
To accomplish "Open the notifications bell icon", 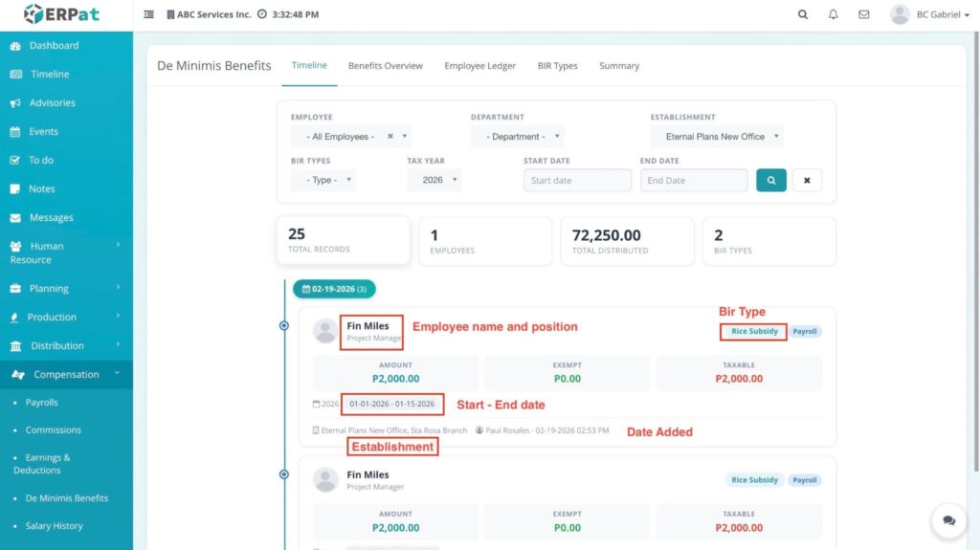I will click(834, 14).
